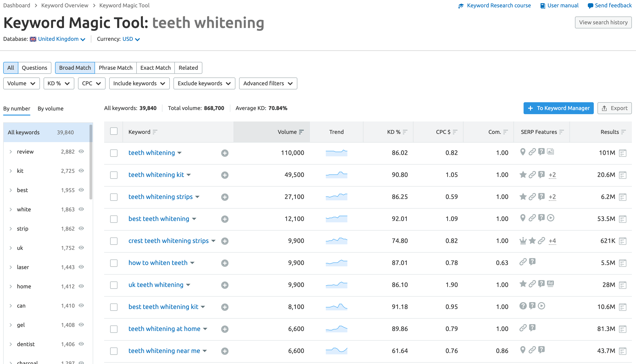Sort table by KD % column icon
Screen dimensions: 636x364
[405, 132]
